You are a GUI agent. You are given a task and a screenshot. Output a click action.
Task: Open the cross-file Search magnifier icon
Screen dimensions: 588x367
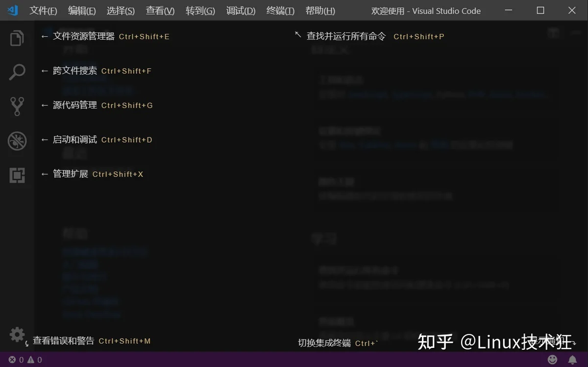tap(17, 72)
